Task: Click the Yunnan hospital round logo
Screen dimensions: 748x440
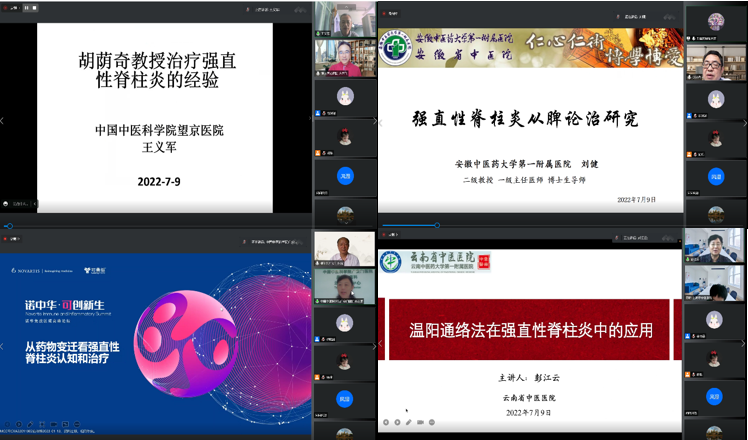Action: 391,262
